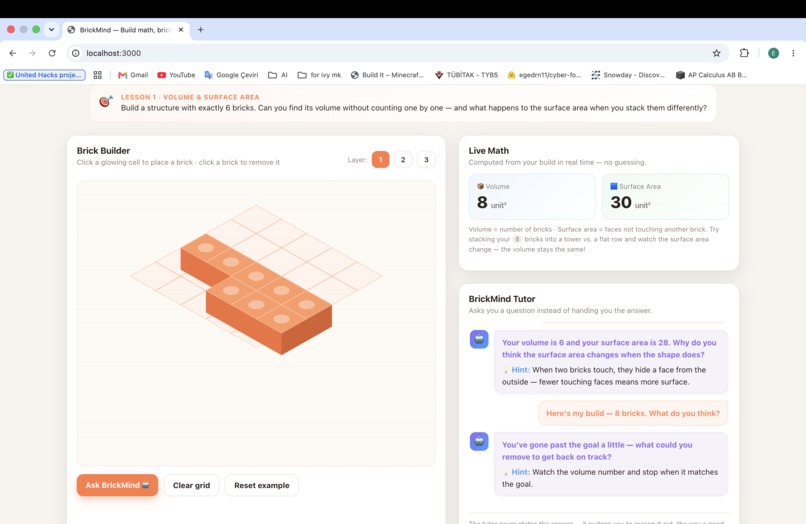Click the 'Here's my build — 8 bricks' message
This screenshot has width=806, height=524.
633,413
